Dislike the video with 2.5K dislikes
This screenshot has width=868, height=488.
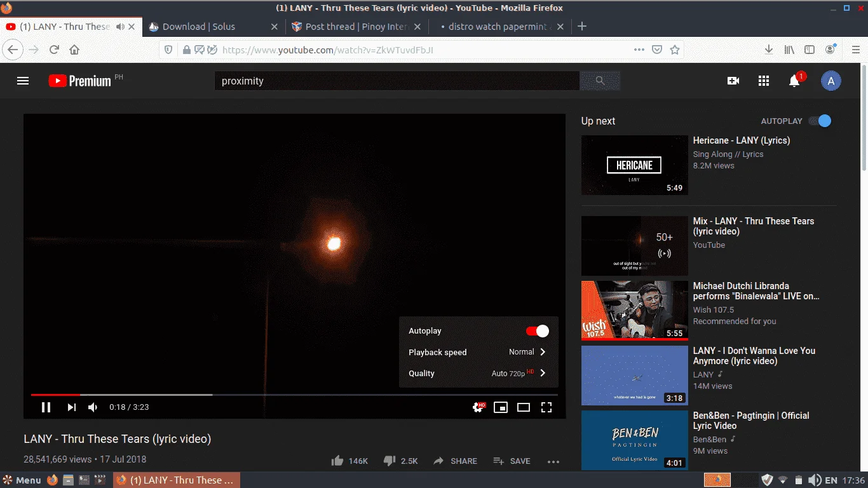point(400,461)
